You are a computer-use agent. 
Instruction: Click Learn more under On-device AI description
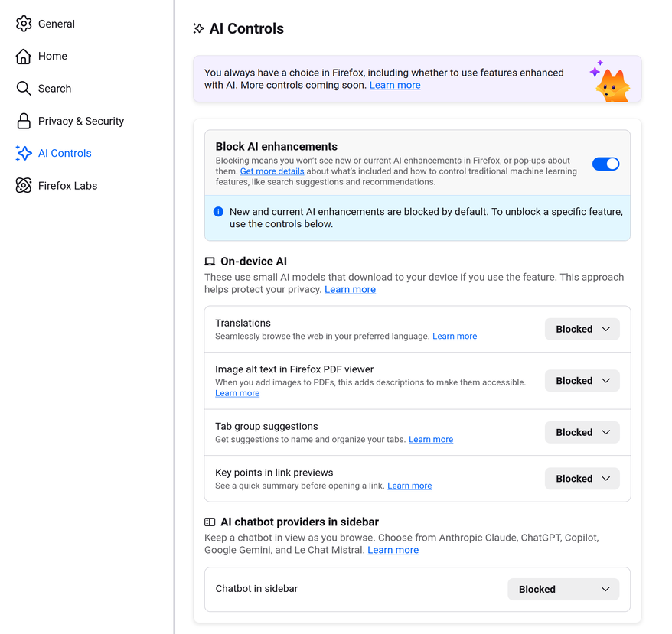[x=350, y=290]
